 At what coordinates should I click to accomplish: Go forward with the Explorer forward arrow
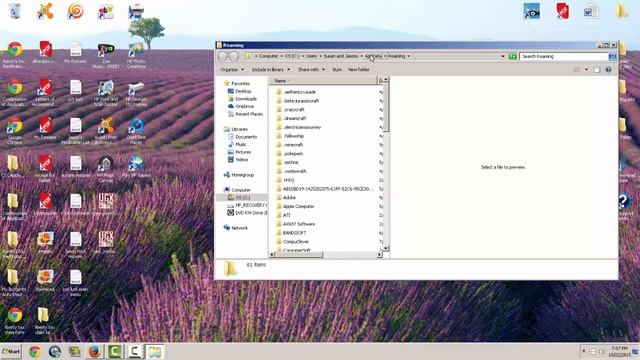pos(233,56)
